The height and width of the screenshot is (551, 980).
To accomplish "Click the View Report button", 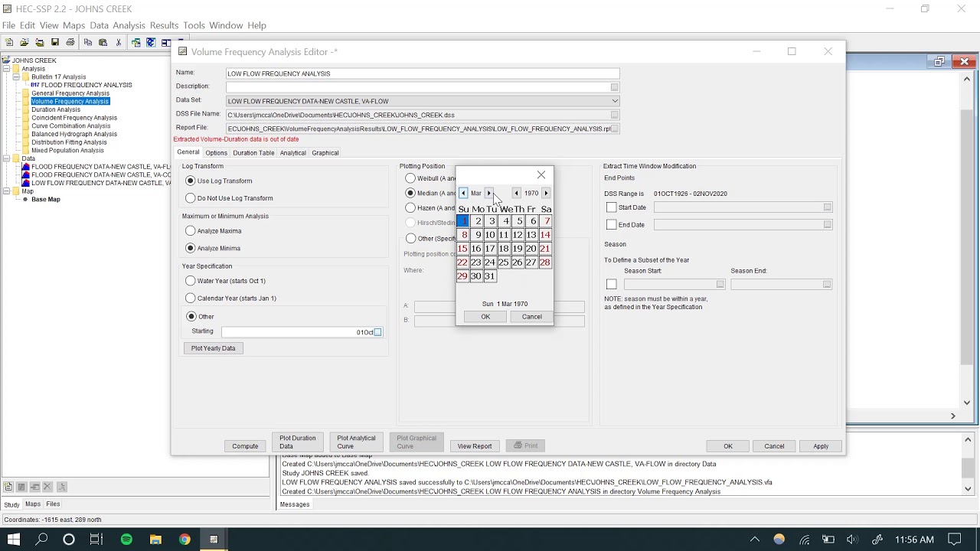I will click(x=475, y=446).
